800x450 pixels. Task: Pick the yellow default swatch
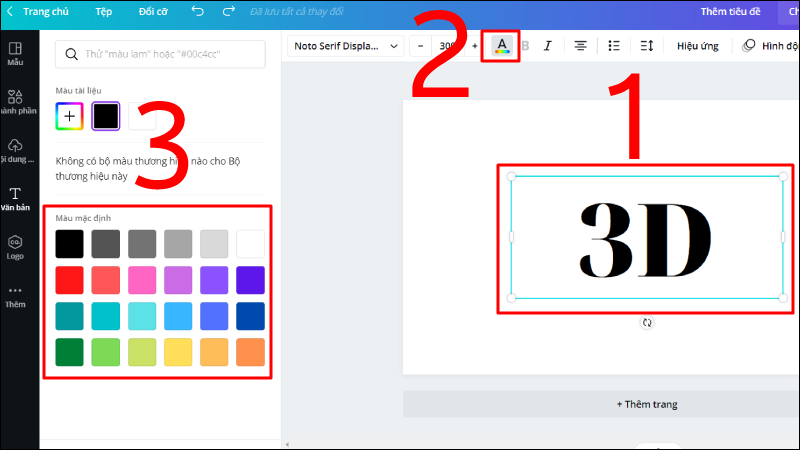pyautogui.click(x=178, y=352)
